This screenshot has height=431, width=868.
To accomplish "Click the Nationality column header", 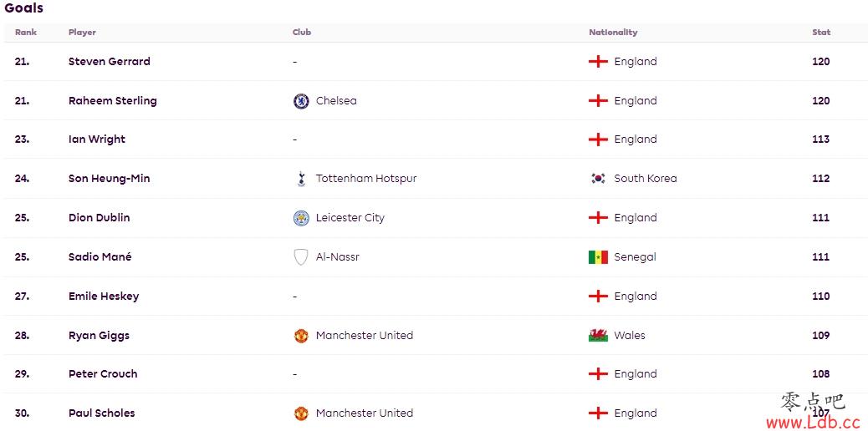I will (x=613, y=33).
